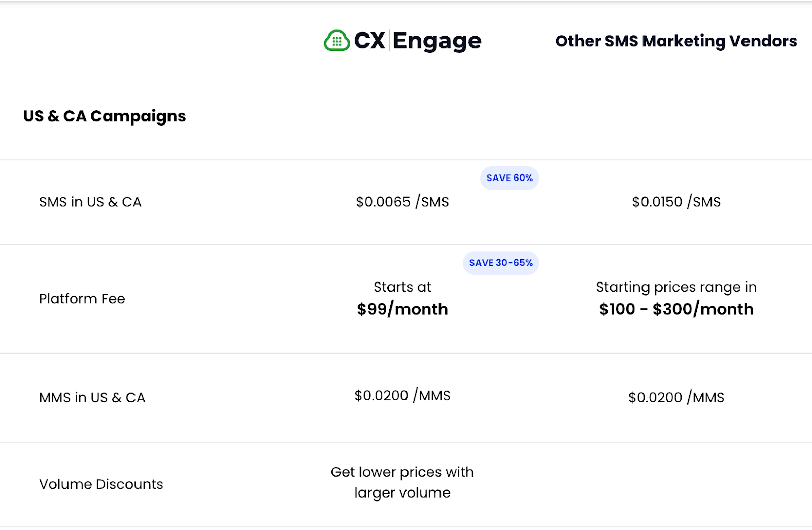The width and height of the screenshot is (812, 530).
Task: Click the Get lower prices with larger volume text
Action: click(x=402, y=482)
